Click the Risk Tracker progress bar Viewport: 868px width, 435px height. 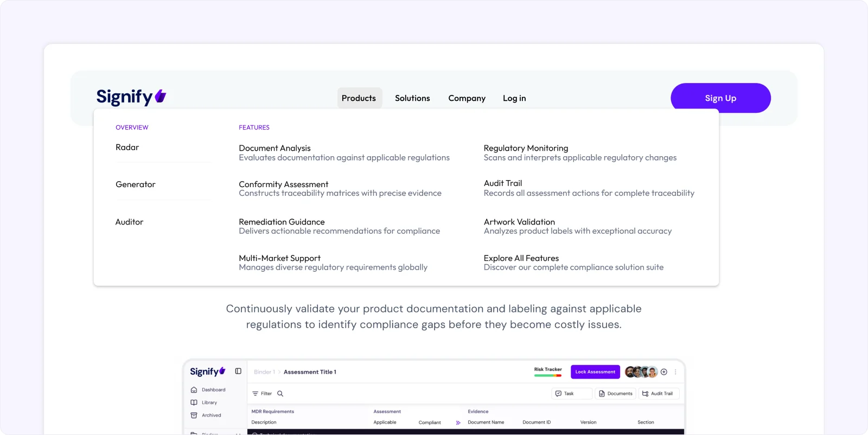(548, 375)
